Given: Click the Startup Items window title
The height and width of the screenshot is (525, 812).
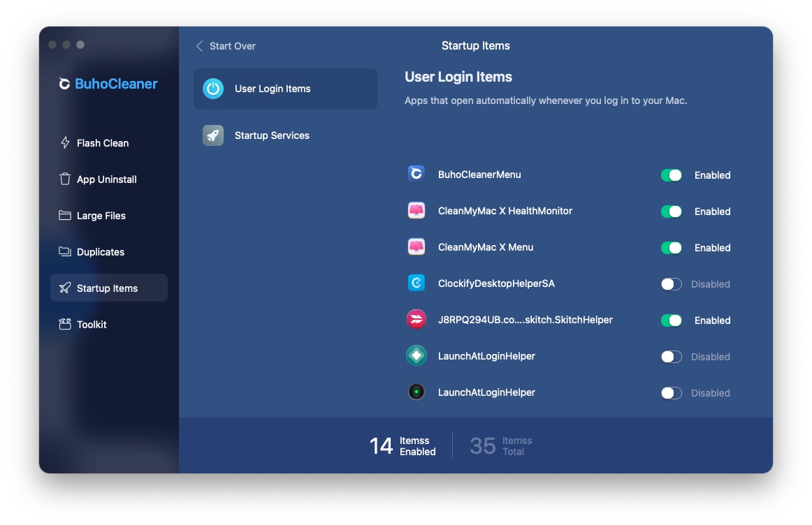Looking at the screenshot, I should [x=475, y=46].
